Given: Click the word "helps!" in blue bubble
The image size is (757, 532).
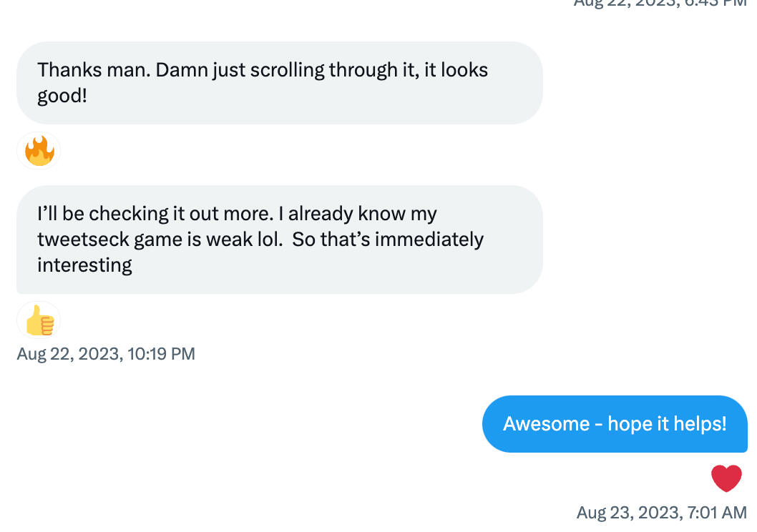Looking at the screenshot, I should pos(700,424).
